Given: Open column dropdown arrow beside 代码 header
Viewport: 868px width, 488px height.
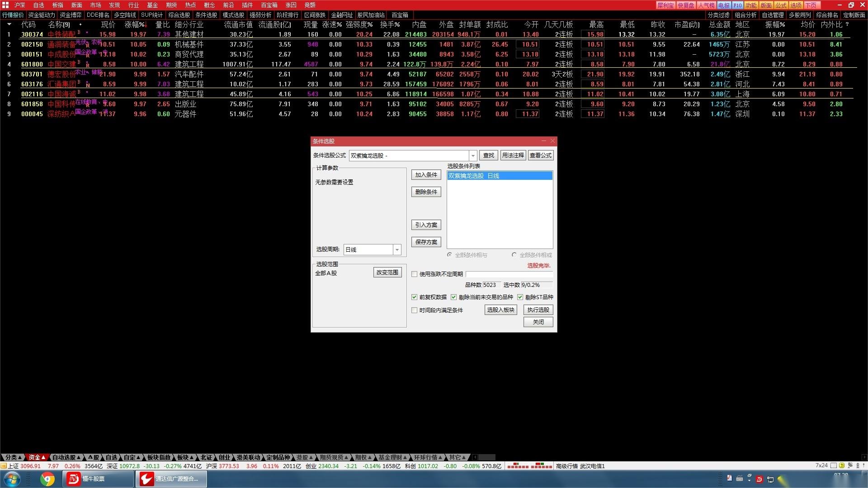Looking at the screenshot, I should [x=9, y=24].
